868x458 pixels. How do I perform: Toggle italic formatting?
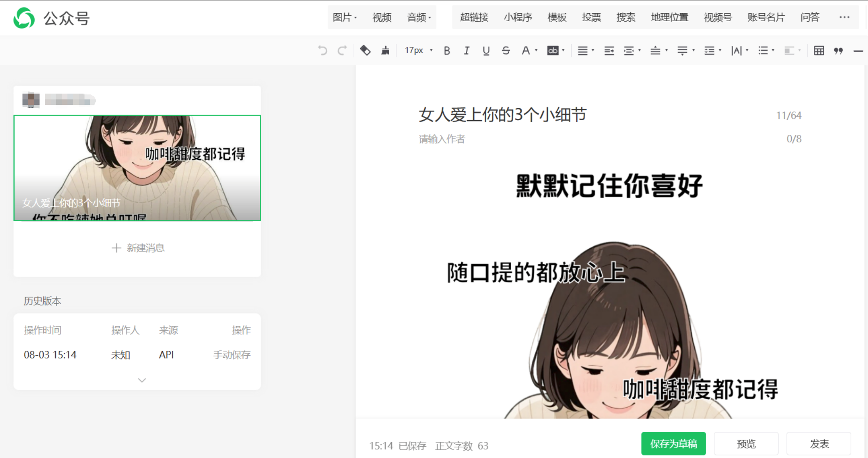(466, 50)
